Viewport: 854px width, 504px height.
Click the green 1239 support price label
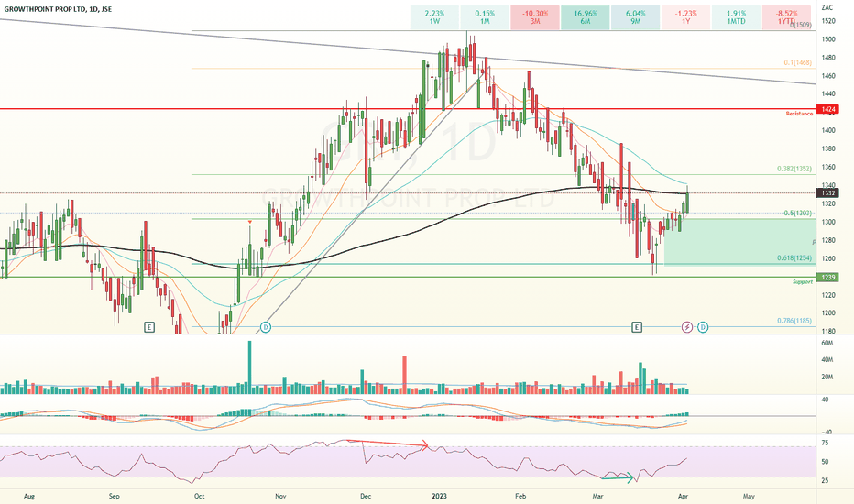(x=828, y=278)
